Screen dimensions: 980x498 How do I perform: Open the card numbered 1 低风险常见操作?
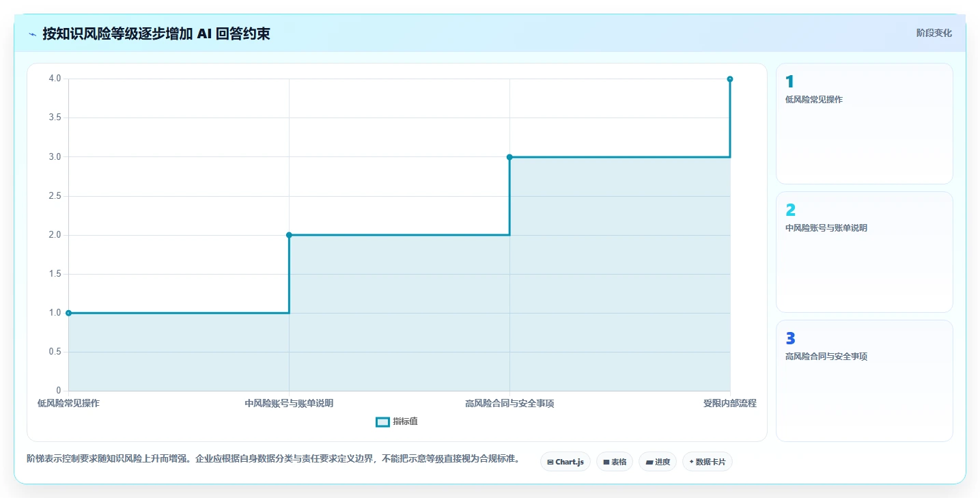[864, 124]
